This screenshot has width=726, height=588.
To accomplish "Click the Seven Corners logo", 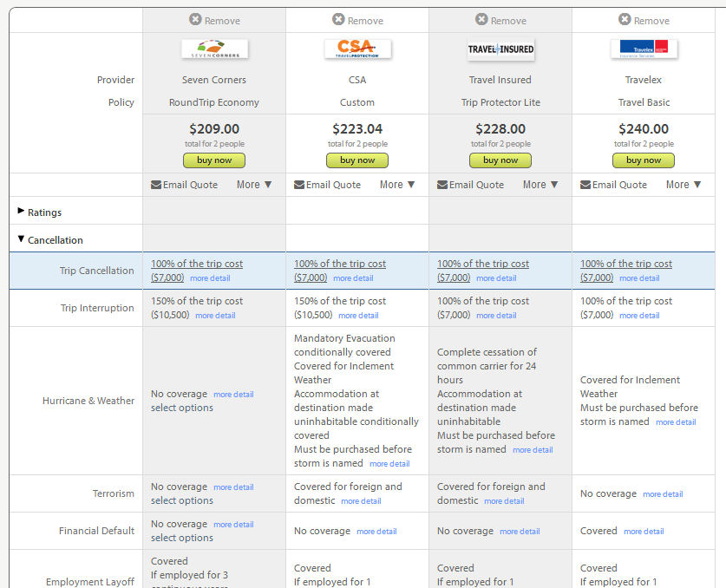I will [214, 49].
